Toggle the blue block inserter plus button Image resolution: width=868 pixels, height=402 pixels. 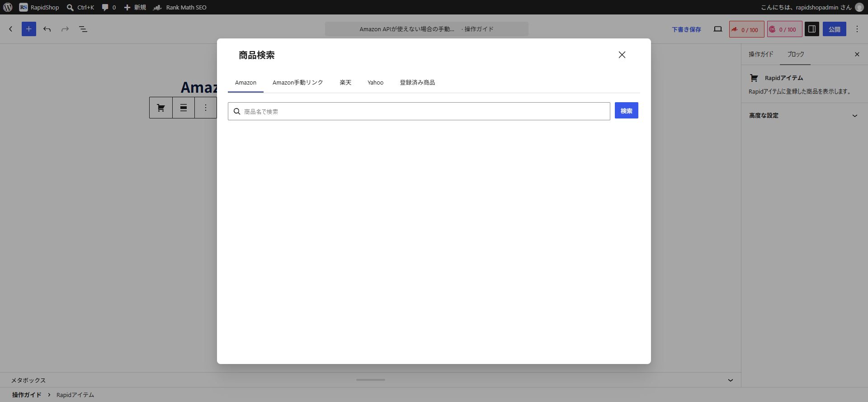(x=29, y=29)
